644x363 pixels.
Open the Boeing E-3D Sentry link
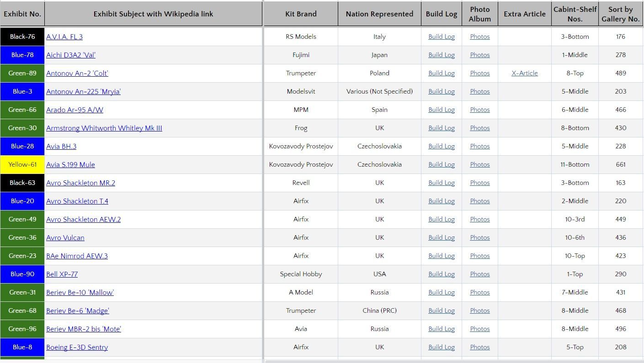tap(77, 347)
